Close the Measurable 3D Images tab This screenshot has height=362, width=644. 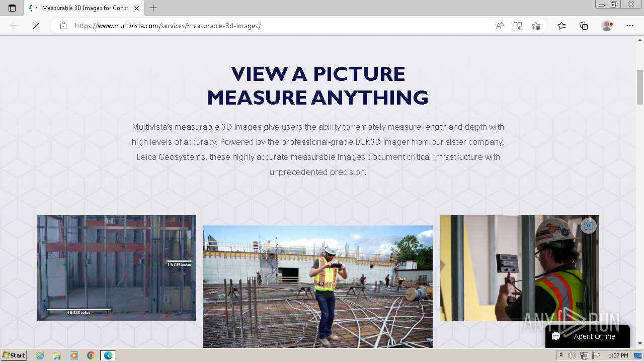[136, 8]
